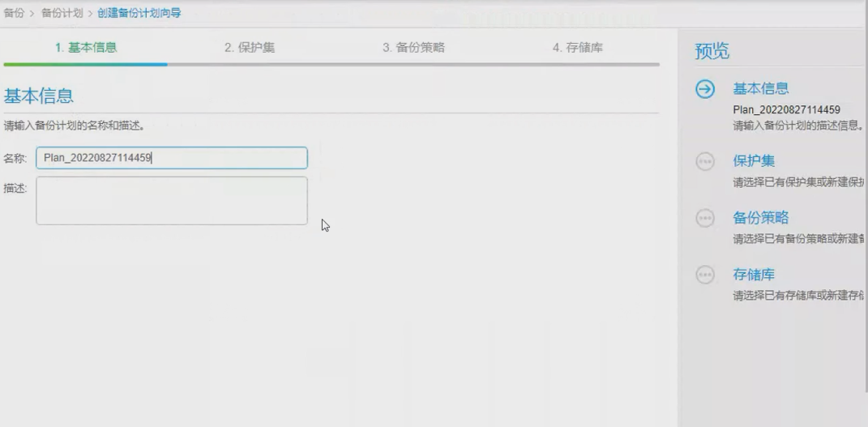Screen dimensions: 868x427
Task: Open 存储库 title in the preview panel
Action: coord(754,275)
